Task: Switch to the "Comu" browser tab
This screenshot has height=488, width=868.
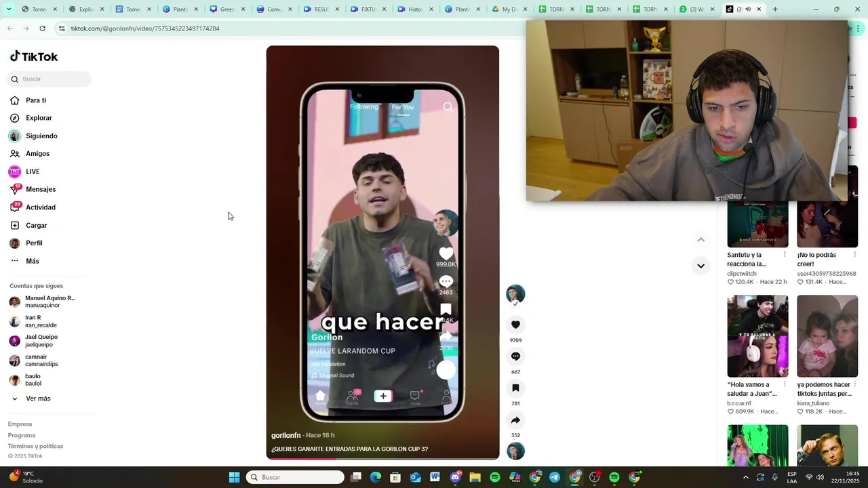Action: click(x=274, y=9)
